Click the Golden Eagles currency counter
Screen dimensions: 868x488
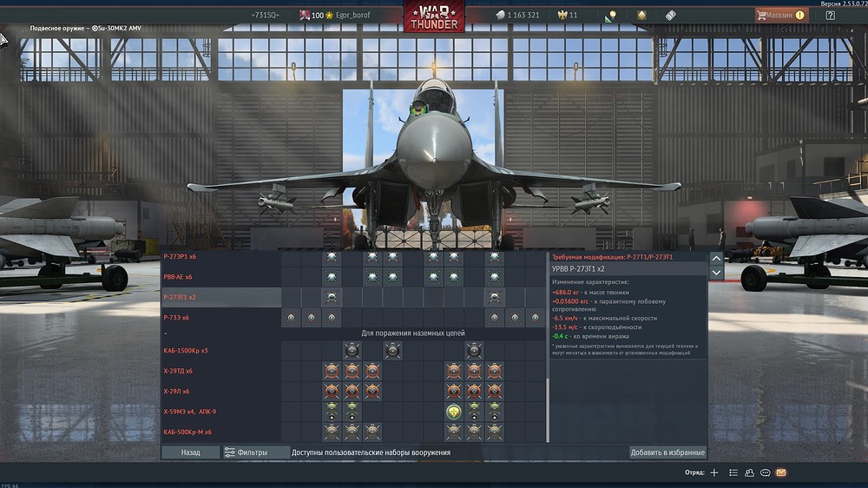tap(567, 15)
